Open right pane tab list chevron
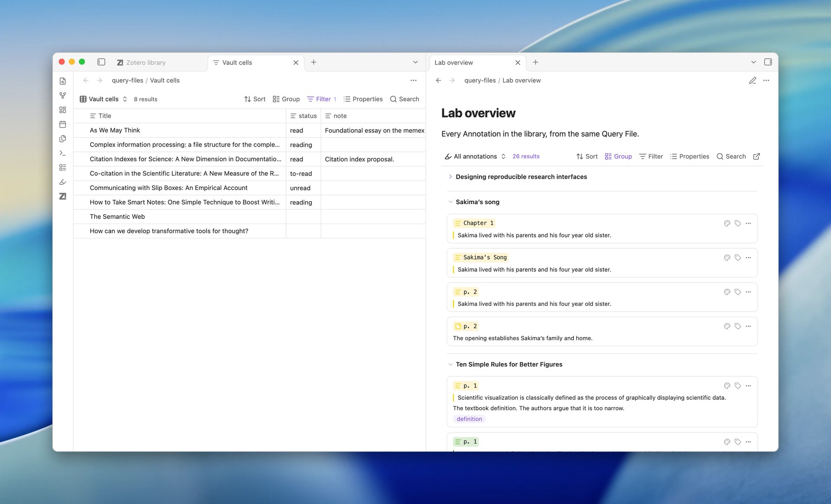Image resolution: width=831 pixels, height=504 pixels. click(x=754, y=62)
